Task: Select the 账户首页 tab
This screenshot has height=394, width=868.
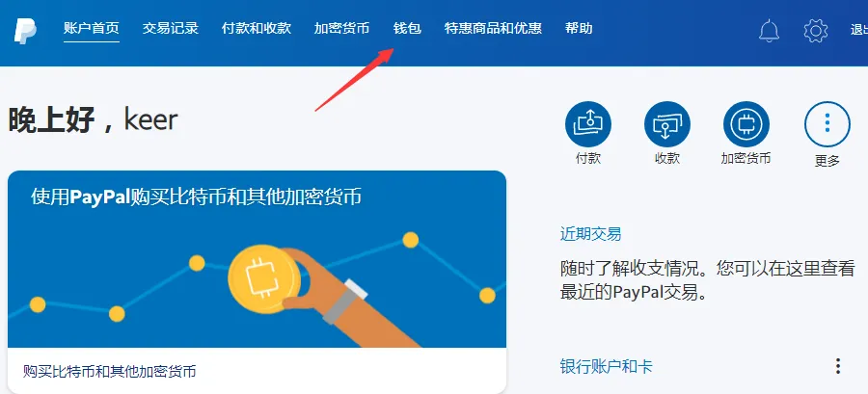Action: [x=92, y=28]
